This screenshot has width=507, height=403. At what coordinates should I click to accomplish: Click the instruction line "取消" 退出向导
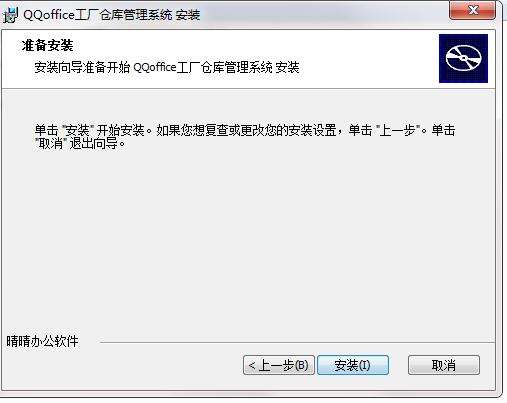(x=80, y=144)
